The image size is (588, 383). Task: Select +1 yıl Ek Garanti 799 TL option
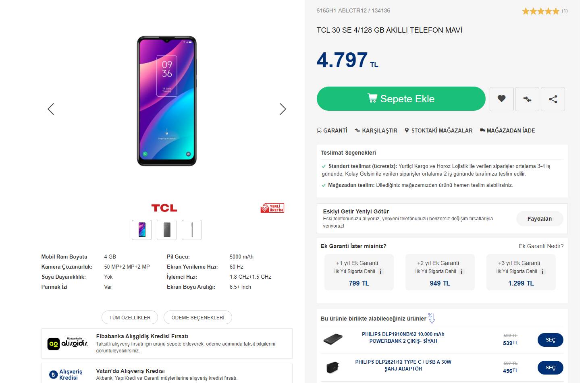[x=359, y=272]
